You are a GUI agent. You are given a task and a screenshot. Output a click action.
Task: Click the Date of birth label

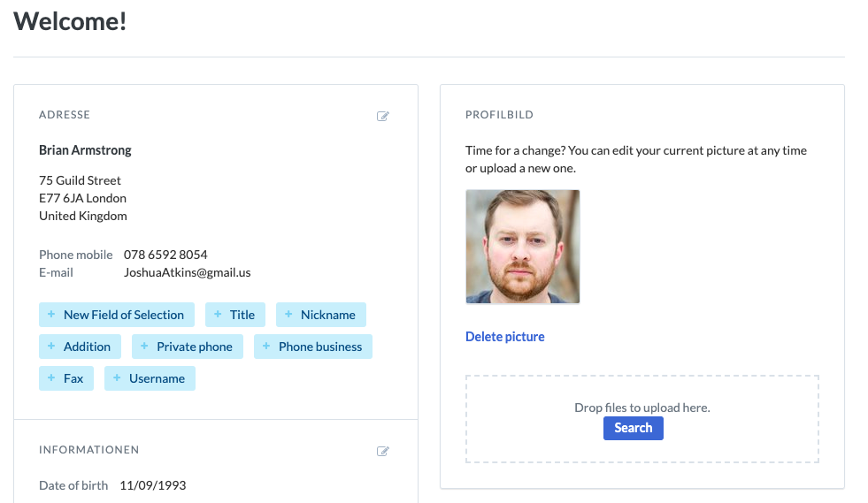coord(73,485)
